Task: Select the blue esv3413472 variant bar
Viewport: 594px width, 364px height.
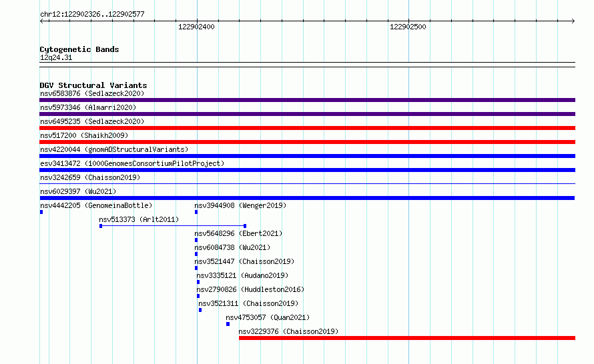Action: [x=307, y=170]
